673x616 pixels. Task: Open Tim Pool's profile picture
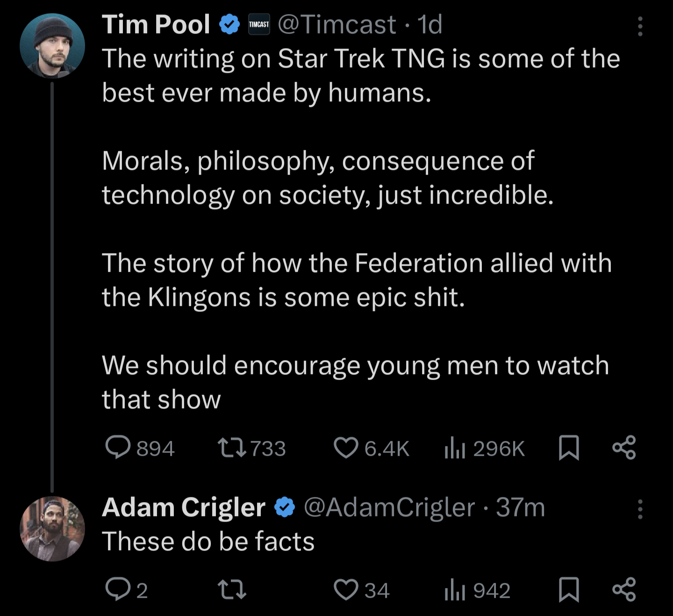coord(52,46)
